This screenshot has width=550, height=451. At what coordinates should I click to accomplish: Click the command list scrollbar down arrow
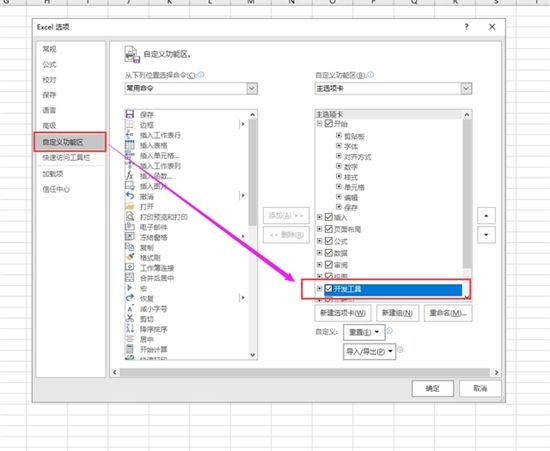[253, 355]
